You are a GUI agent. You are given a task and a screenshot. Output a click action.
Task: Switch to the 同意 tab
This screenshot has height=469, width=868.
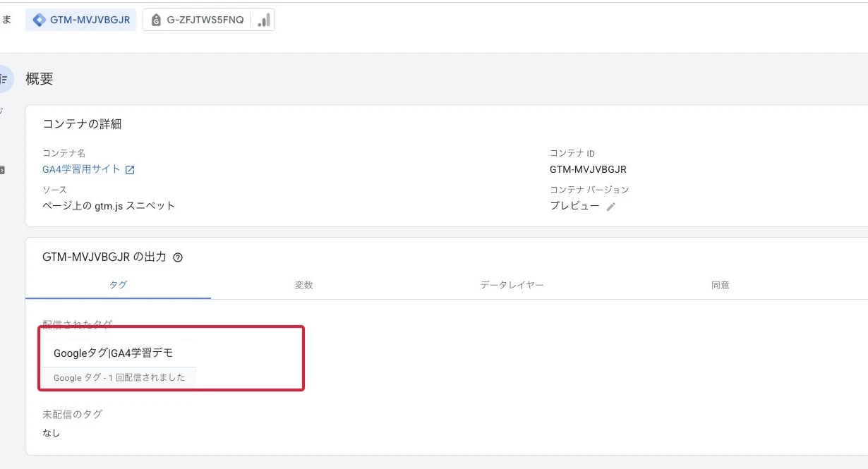pos(721,285)
